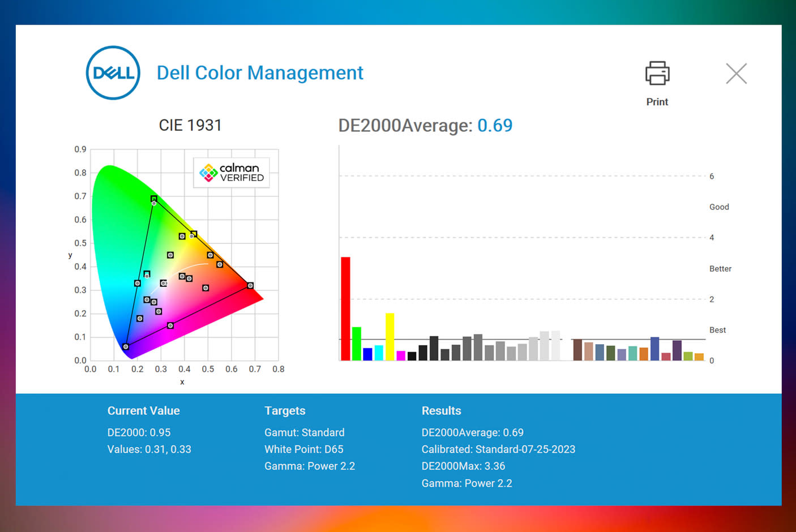The width and height of the screenshot is (796, 532).
Task: Select the tall red bar in DE2000 chart
Action: point(345,308)
